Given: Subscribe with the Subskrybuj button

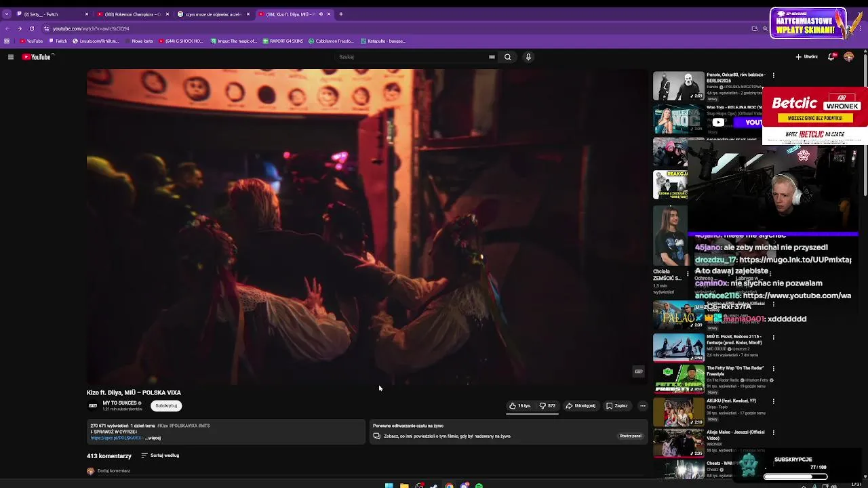Looking at the screenshot, I should tap(166, 406).
